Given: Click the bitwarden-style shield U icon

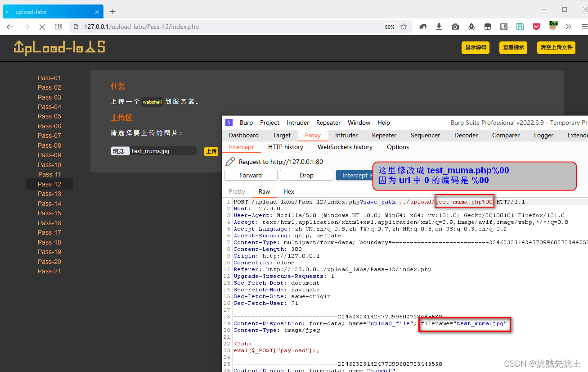Looking at the screenshot, I should coord(504,27).
